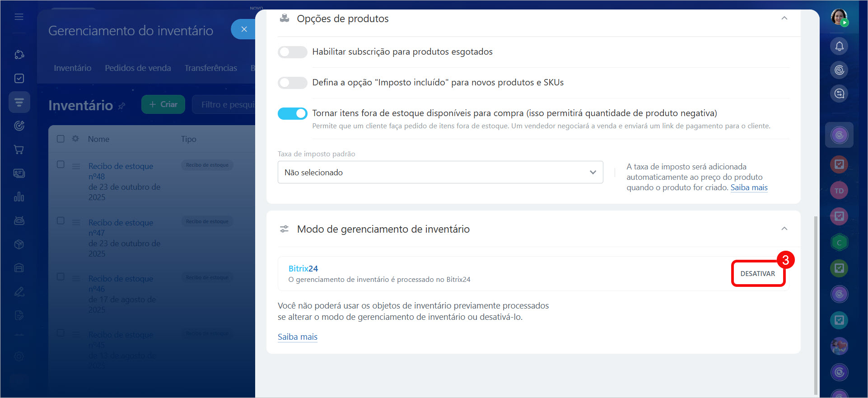
Task: Open the tasks checkmark sidebar icon
Action: (x=19, y=78)
